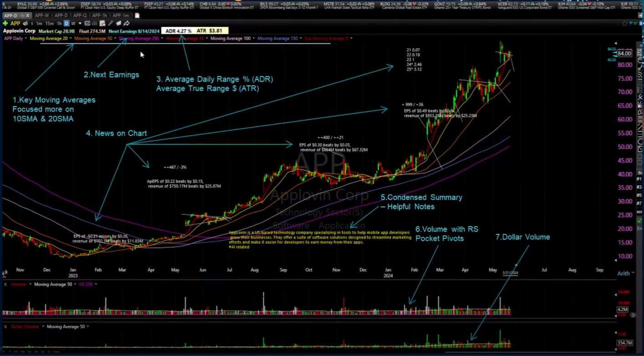Viewport: 644px width, 356px height.
Task: Close the Volume indicator pane
Action: click(5, 284)
